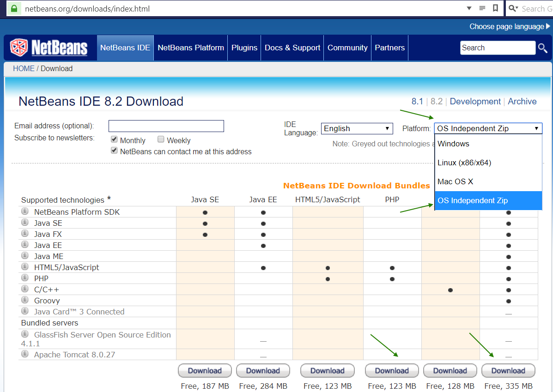Click the address bar dropdown arrow
Image resolution: width=553 pixels, height=392 pixels.
469,8
